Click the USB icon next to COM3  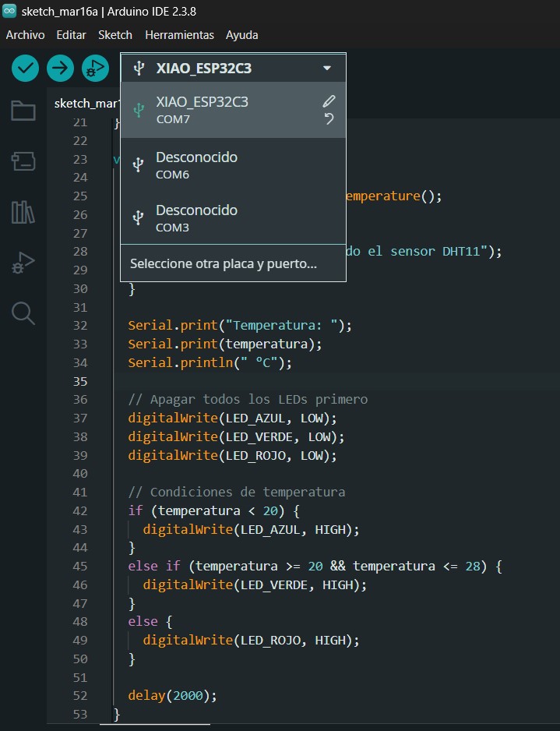pyautogui.click(x=138, y=217)
